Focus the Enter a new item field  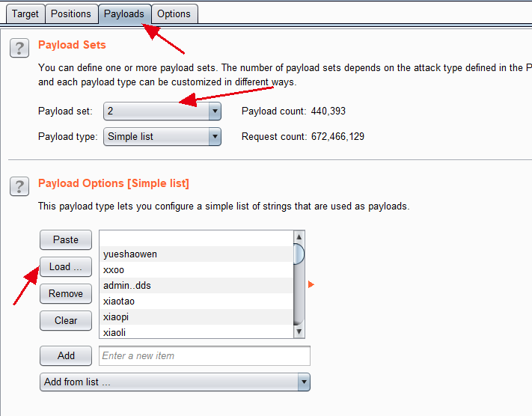[x=204, y=355]
